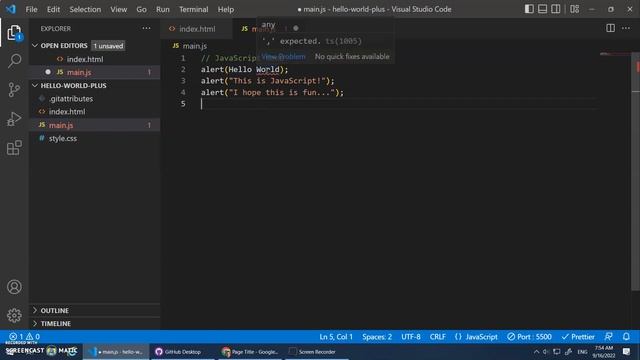Open Screen Recorder taskbar item
The width and height of the screenshot is (640, 360).
pos(317,351)
